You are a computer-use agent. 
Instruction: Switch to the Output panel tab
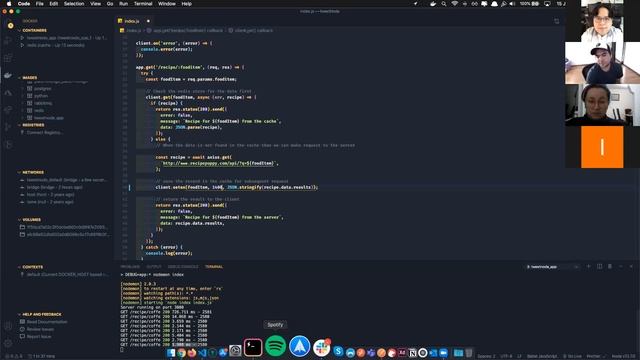coord(154,267)
